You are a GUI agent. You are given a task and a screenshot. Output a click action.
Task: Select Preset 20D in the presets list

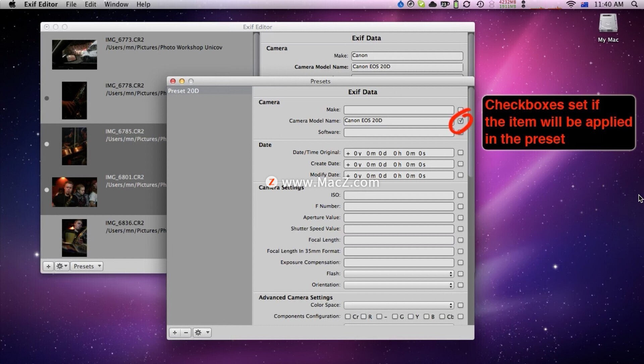click(x=209, y=91)
